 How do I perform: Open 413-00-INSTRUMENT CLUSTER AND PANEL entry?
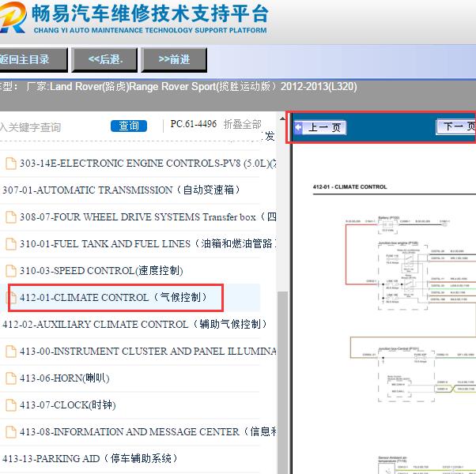[148, 352]
